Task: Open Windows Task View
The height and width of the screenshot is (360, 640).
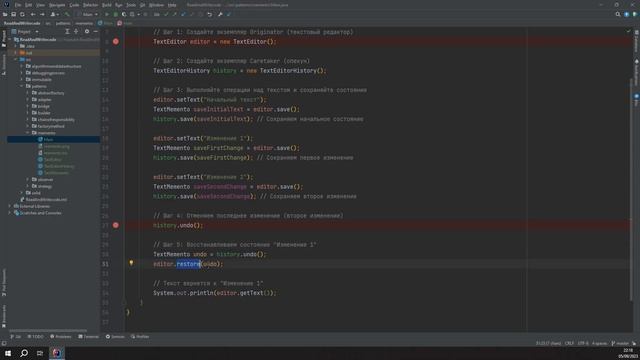Action: pos(40,353)
